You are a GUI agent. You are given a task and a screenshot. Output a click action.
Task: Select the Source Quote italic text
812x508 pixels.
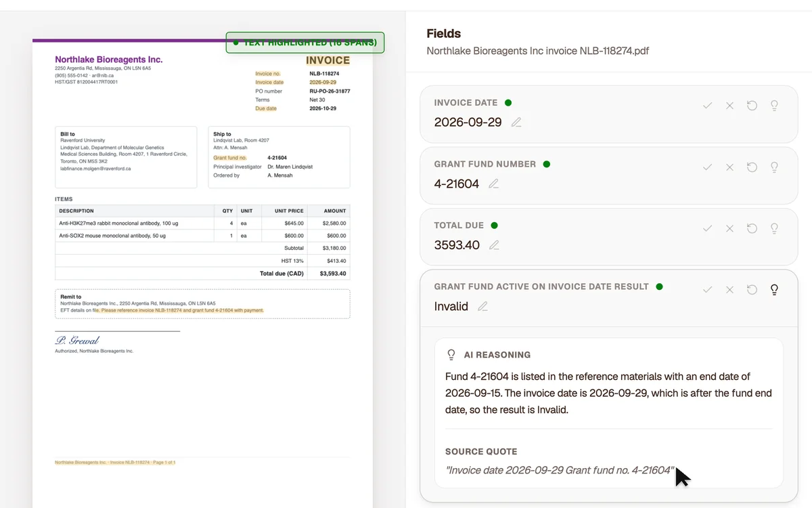560,470
